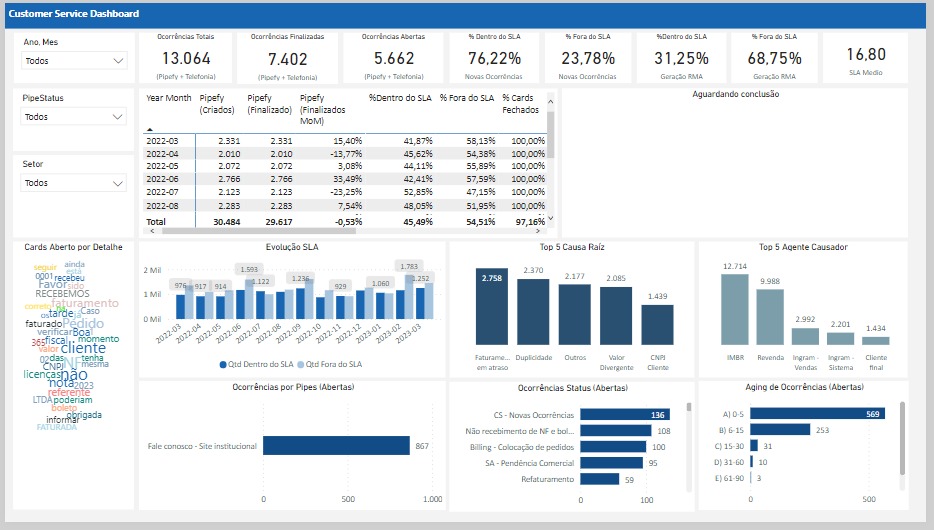
Task: Select Fale conosco - Site institucional bar
Action: click(x=337, y=445)
